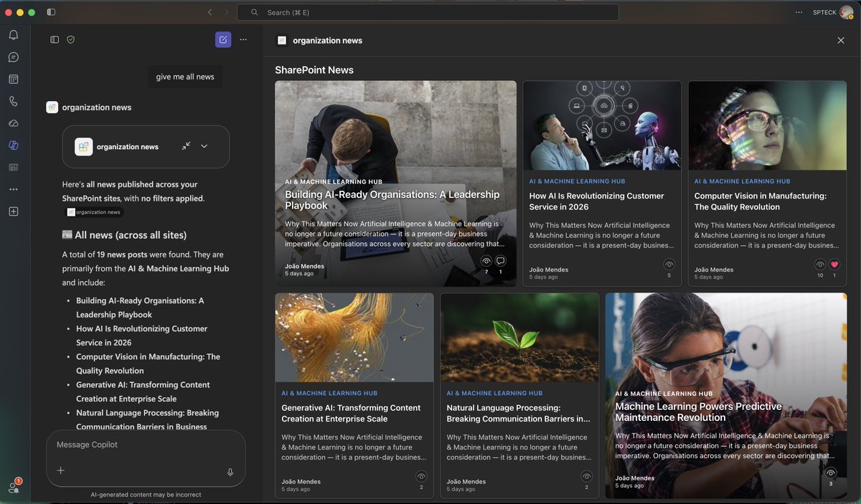The width and height of the screenshot is (861, 504).
Task: Click 'How AI Is Revolutionizing' bullet in chat list
Action: (141, 336)
